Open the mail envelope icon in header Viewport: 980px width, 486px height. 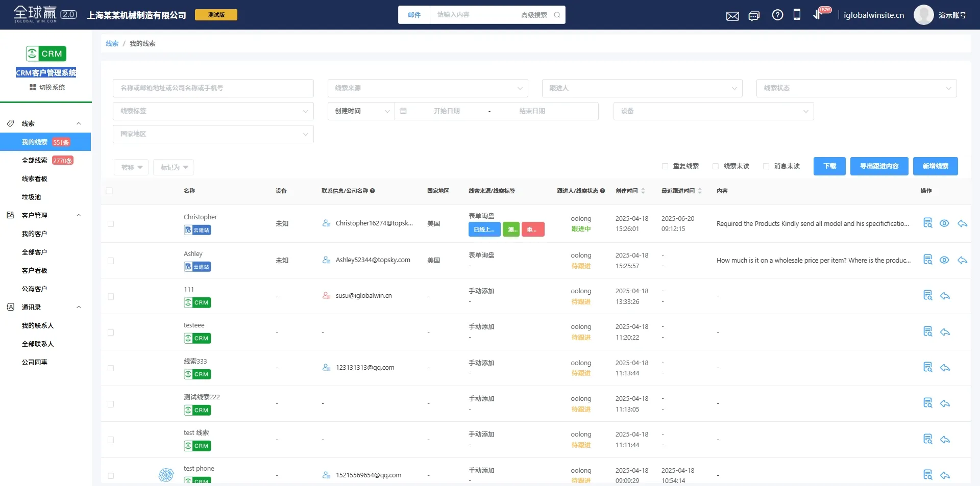click(x=732, y=16)
